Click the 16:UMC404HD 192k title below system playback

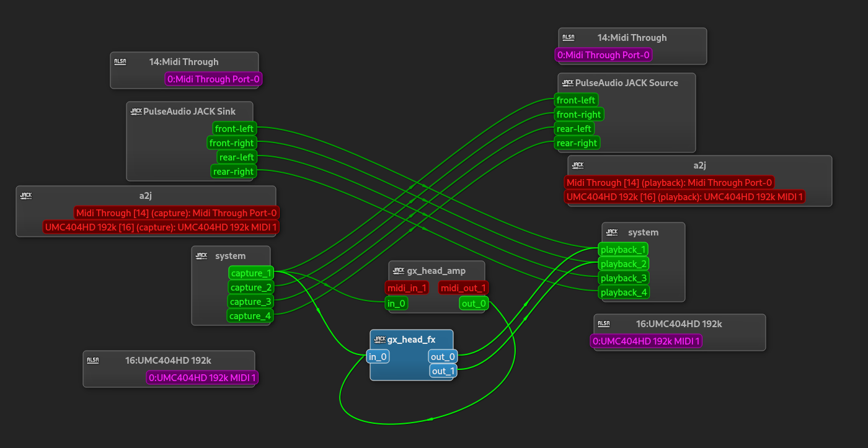[680, 324]
